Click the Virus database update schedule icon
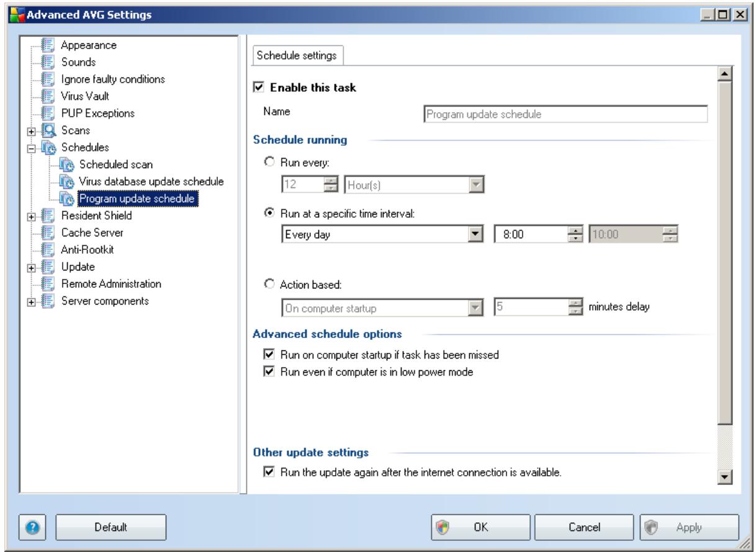This screenshot has width=756, height=552. coord(67,182)
